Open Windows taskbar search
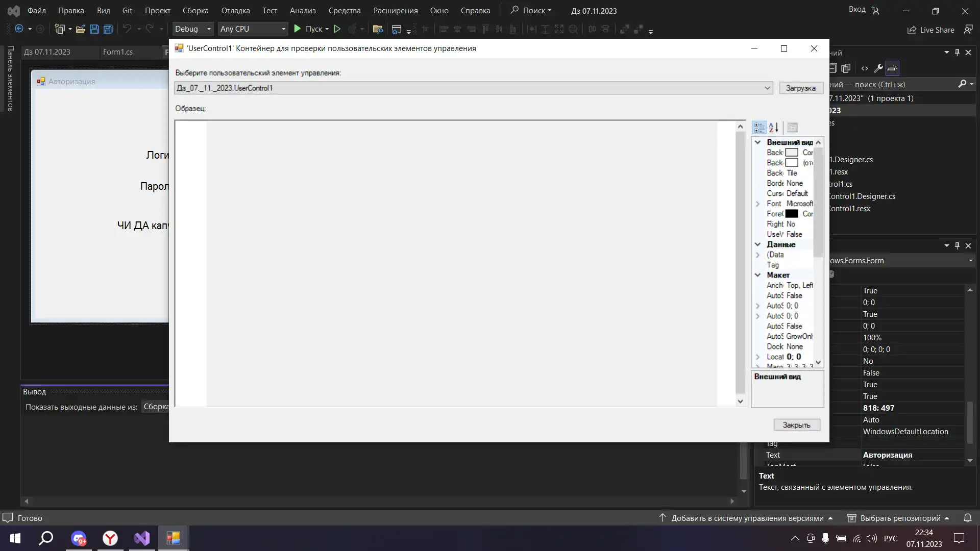The height and width of the screenshot is (551, 980). pyautogui.click(x=46, y=538)
